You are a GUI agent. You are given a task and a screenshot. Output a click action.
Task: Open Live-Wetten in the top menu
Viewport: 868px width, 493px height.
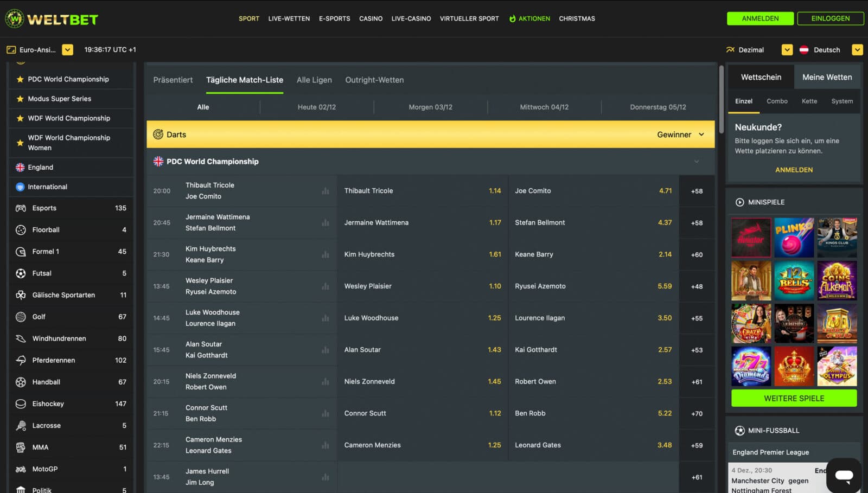click(289, 18)
